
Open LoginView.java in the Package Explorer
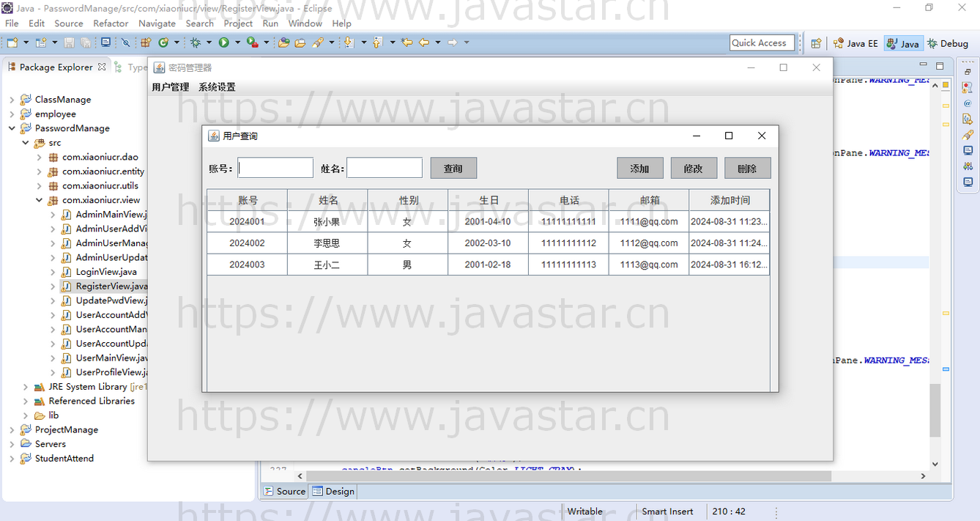(105, 272)
